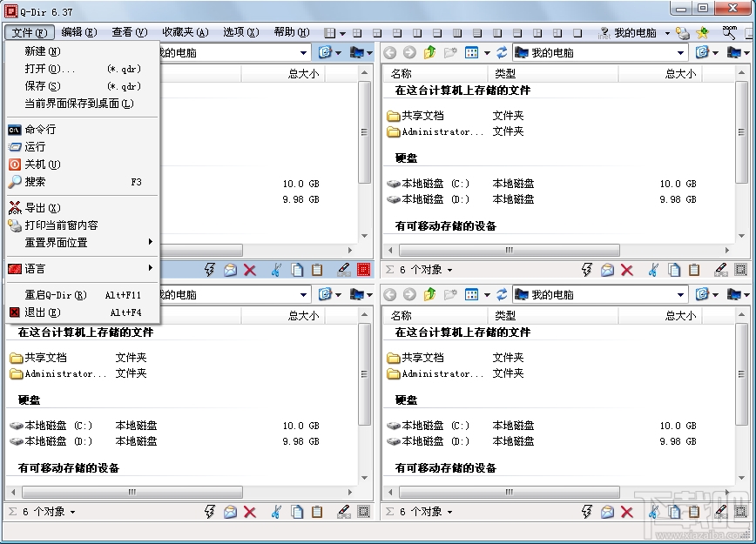This screenshot has height=544, width=756.
Task: Open the layout grid dropdown in the main toolbar
Action: click(x=342, y=33)
